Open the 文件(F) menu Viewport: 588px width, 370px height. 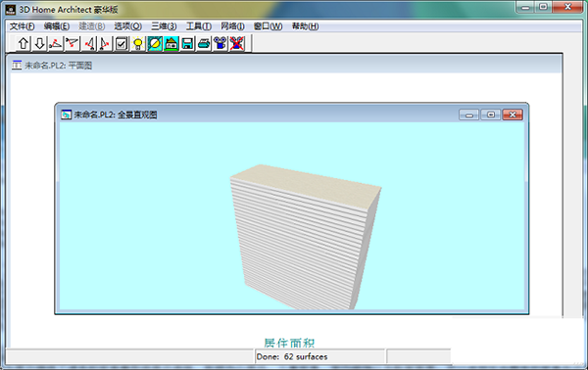point(23,26)
